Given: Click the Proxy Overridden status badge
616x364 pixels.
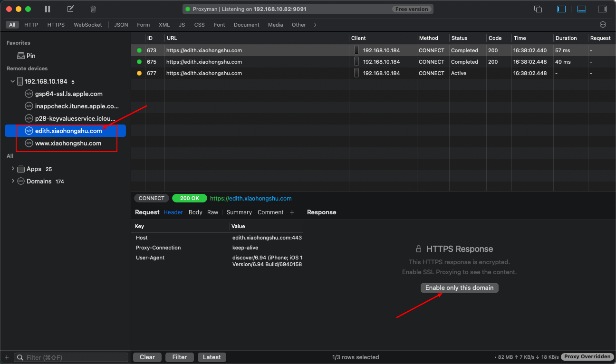Looking at the screenshot, I should [x=587, y=357].
